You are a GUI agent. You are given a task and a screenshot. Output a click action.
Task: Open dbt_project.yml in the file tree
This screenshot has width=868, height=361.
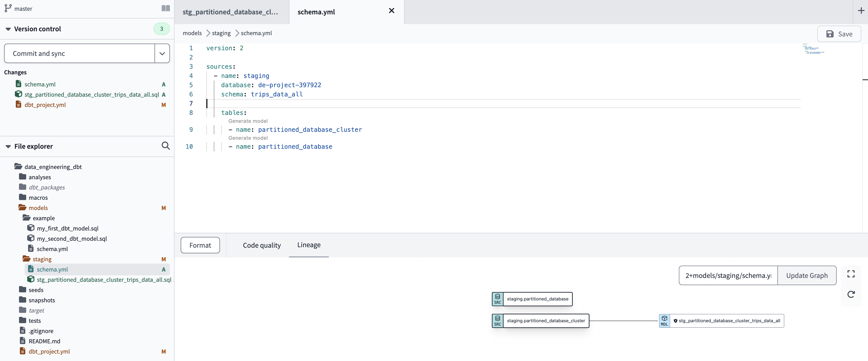[x=49, y=351]
